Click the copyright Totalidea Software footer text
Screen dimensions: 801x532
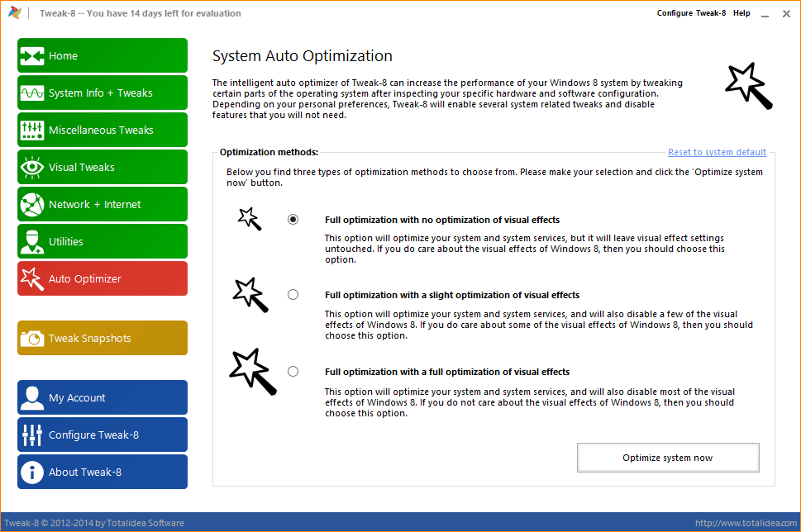94,523
